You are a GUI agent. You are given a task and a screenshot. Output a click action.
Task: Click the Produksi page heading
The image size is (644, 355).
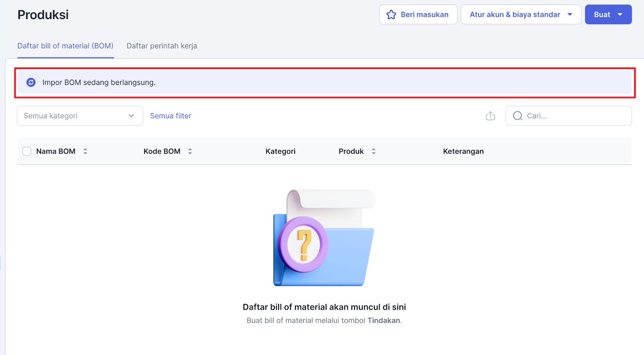point(43,15)
